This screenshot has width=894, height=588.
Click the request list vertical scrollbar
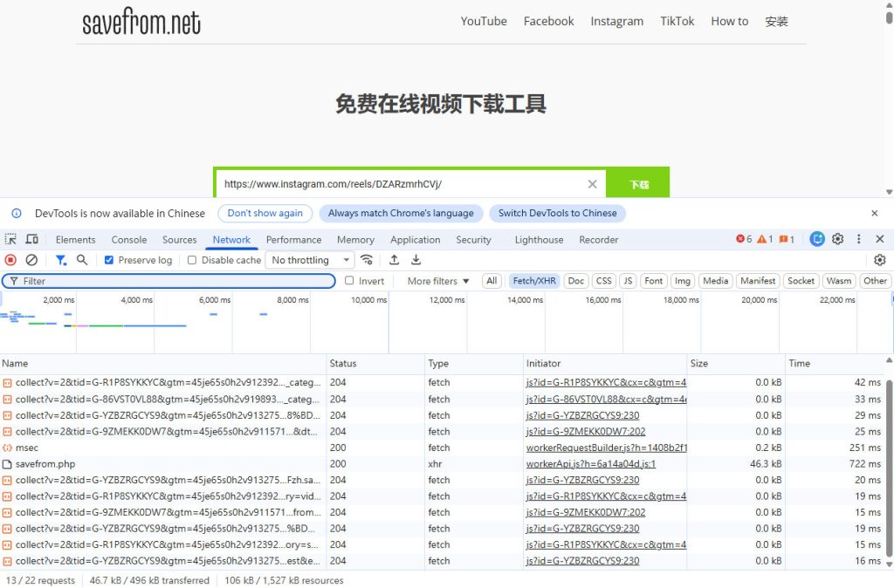(890, 468)
